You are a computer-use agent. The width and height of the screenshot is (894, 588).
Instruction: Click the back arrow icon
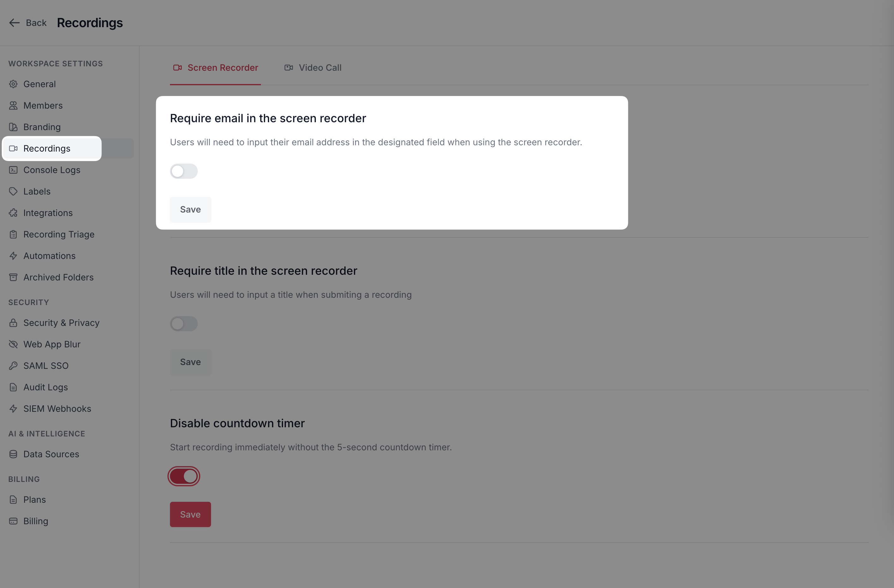[x=14, y=23]
